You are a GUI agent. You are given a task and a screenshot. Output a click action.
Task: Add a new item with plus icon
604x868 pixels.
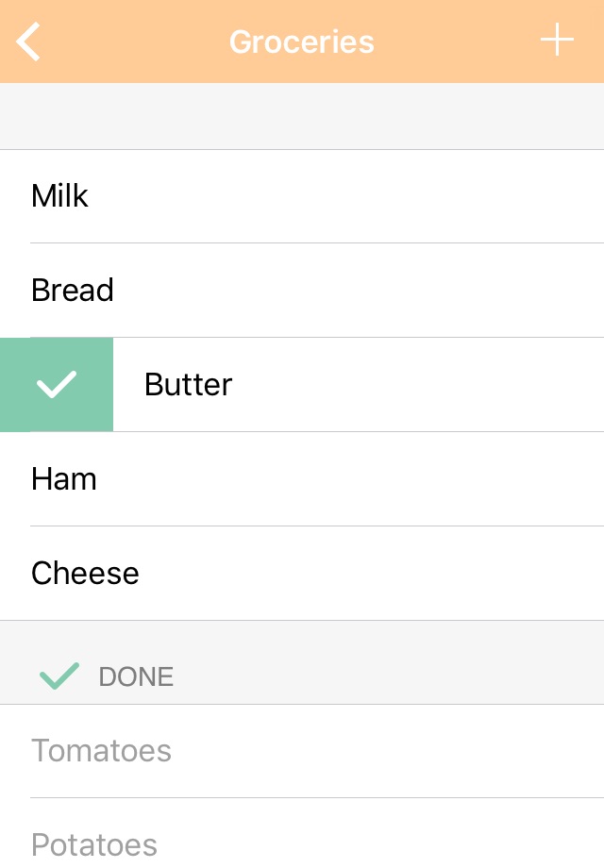pos(557,40)
